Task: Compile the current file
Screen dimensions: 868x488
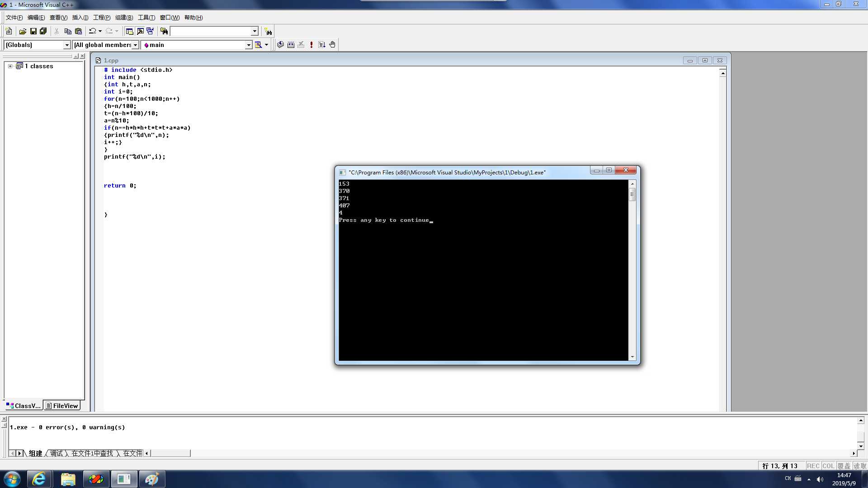Action: coord(280,45)
